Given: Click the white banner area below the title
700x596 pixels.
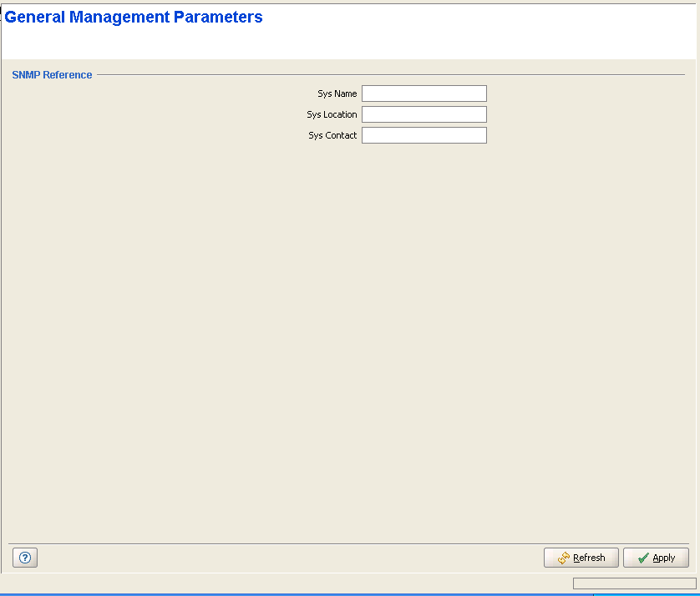Looking at the screenshot, I should tap(334, 43).
